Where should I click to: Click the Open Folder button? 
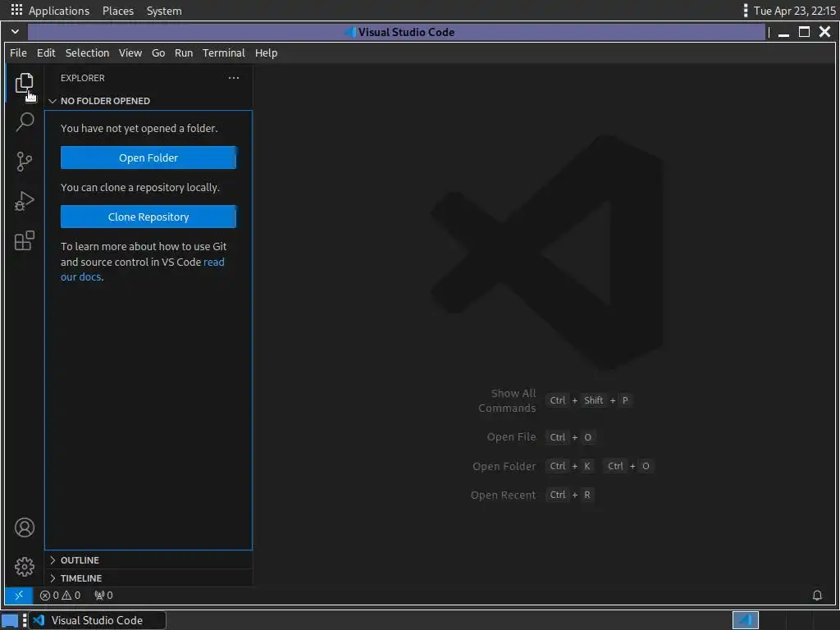(x=148, y=158)
